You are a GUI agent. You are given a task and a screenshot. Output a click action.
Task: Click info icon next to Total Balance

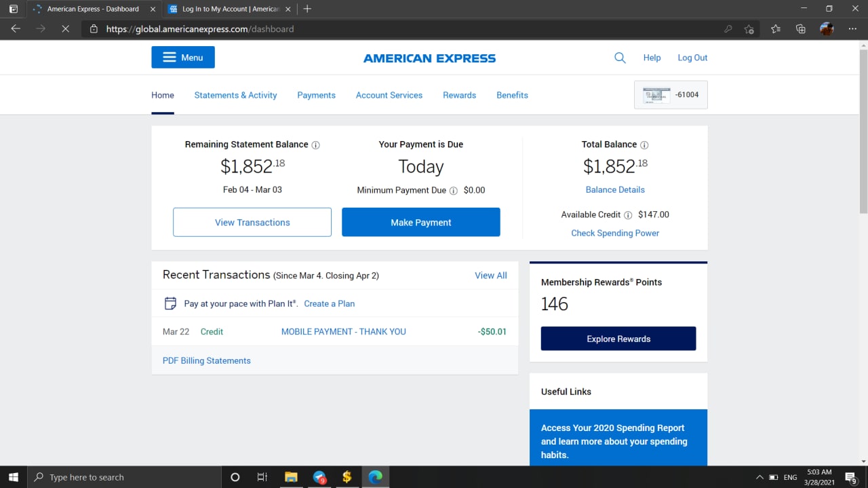(x=644, y=145)
